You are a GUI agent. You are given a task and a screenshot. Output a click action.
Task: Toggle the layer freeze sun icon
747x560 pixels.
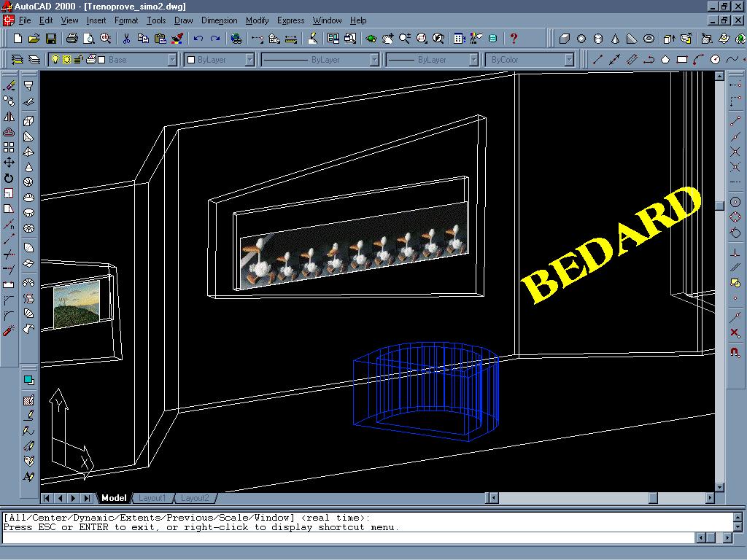(x=66, y=60)
